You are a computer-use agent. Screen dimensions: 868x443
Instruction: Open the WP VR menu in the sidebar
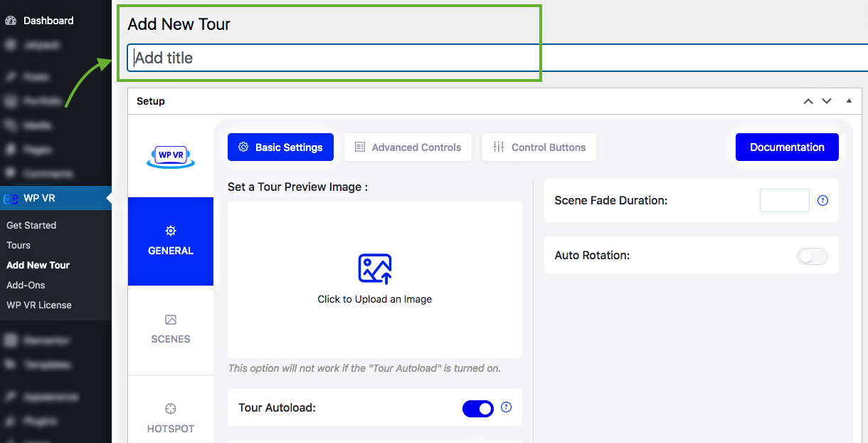point(55,199)
